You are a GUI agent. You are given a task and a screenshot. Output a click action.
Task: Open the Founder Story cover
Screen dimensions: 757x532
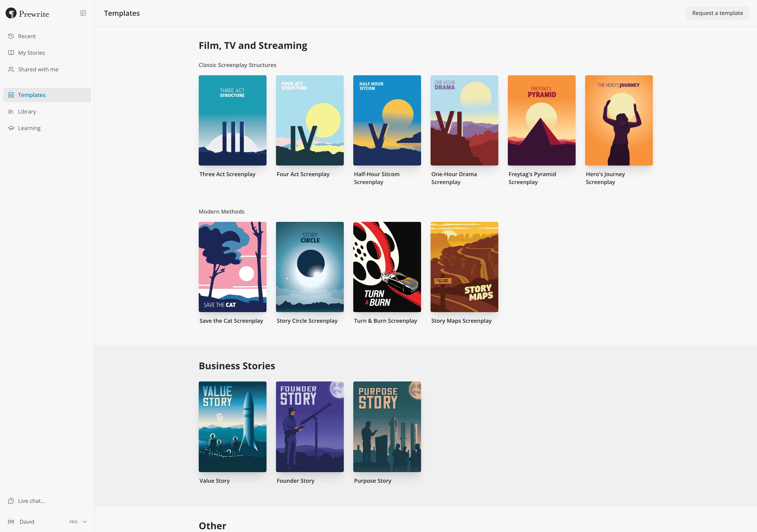310,427
